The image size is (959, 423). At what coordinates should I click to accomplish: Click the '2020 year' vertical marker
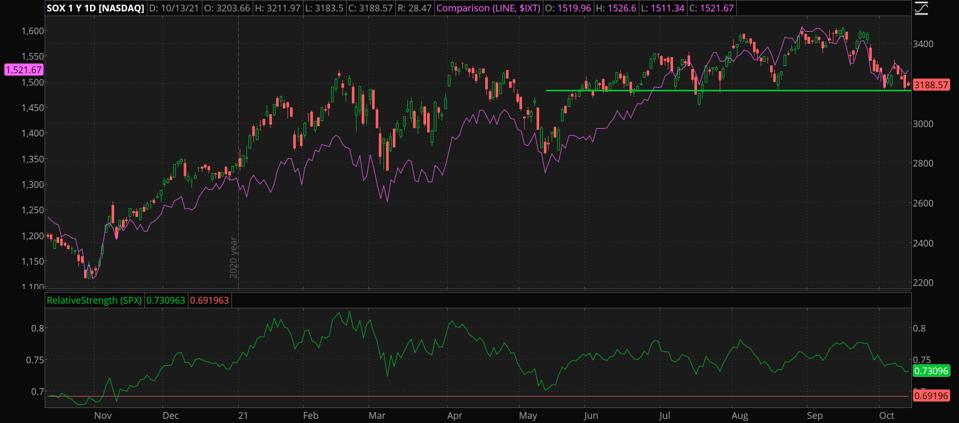236,259
